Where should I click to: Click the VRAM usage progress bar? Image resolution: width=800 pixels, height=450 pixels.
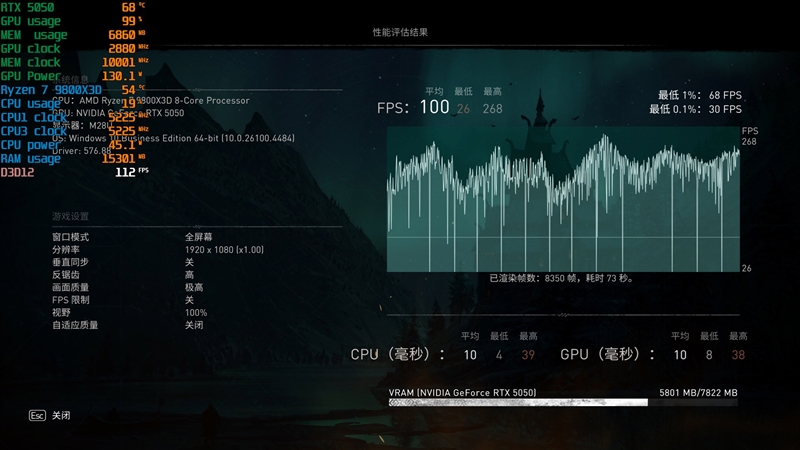tap(563, 403)
